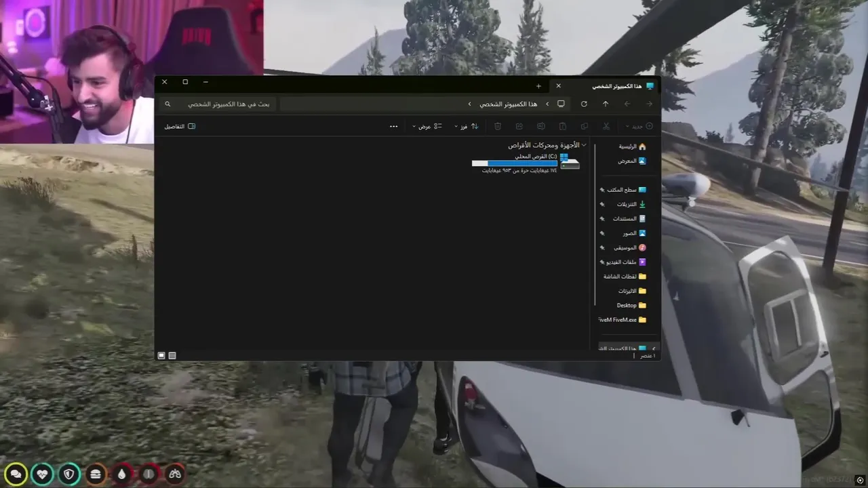The width and height of the screenshot is (868, 488).
Task: Click the ١ عنصر status bar text
Action: (x=648, y=356)
